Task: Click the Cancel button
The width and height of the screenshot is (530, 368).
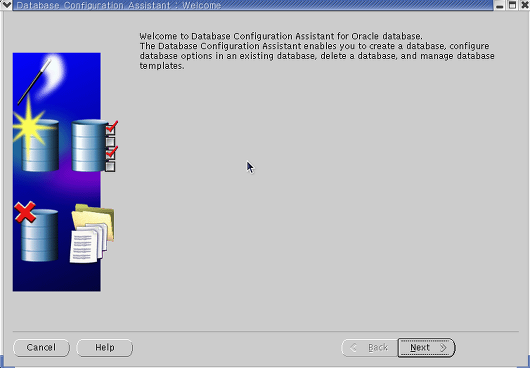Action: [41, 348]
